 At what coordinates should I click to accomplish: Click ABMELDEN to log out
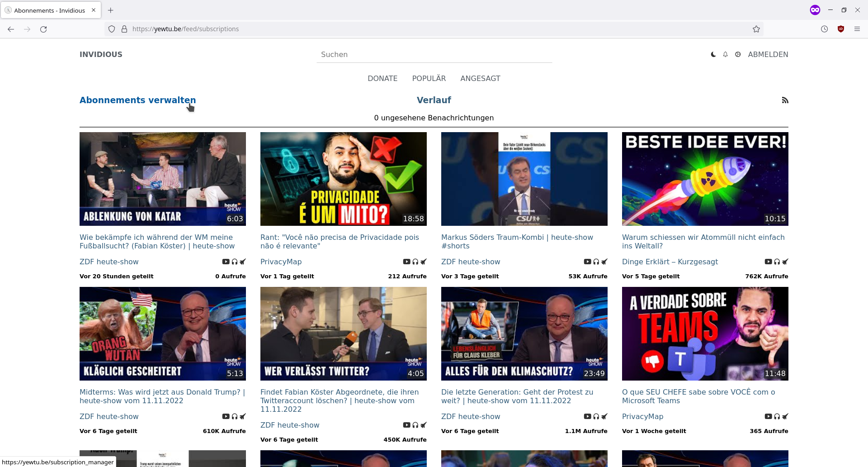[768, 54]
